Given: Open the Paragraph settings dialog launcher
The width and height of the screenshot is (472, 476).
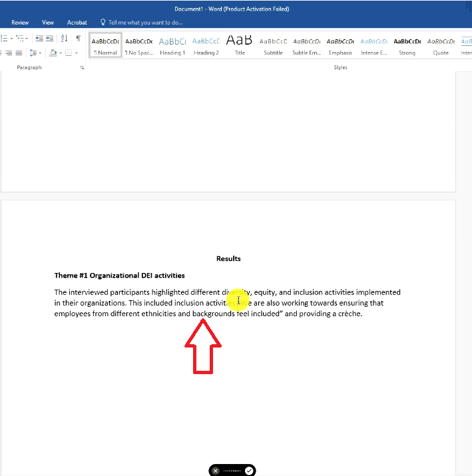Looking at the screenshot, I should [82, 68].
